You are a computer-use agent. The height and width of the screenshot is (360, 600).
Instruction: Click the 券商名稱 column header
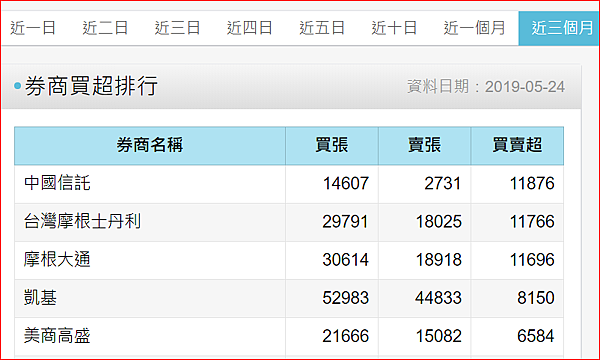point(150,145)
